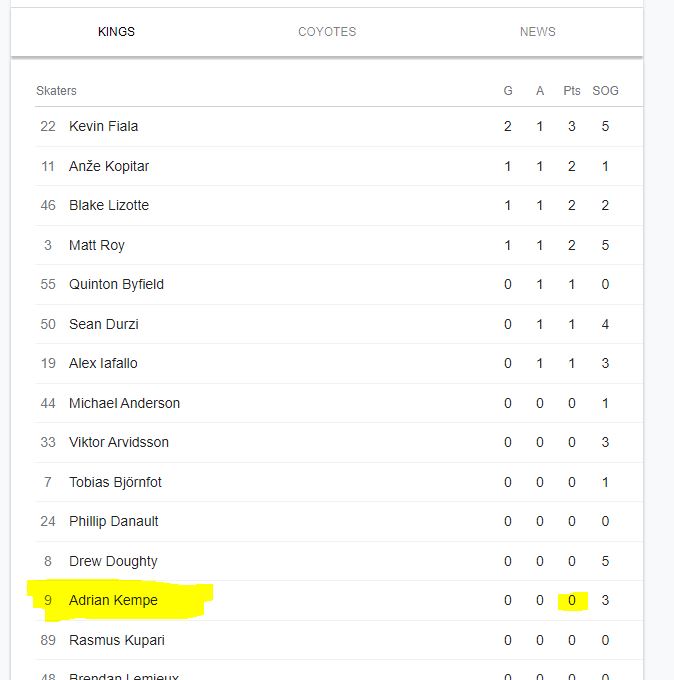Click Sean Durzi in the roster
This screenshot has height=680, width=674.
(x=104, y=324)
